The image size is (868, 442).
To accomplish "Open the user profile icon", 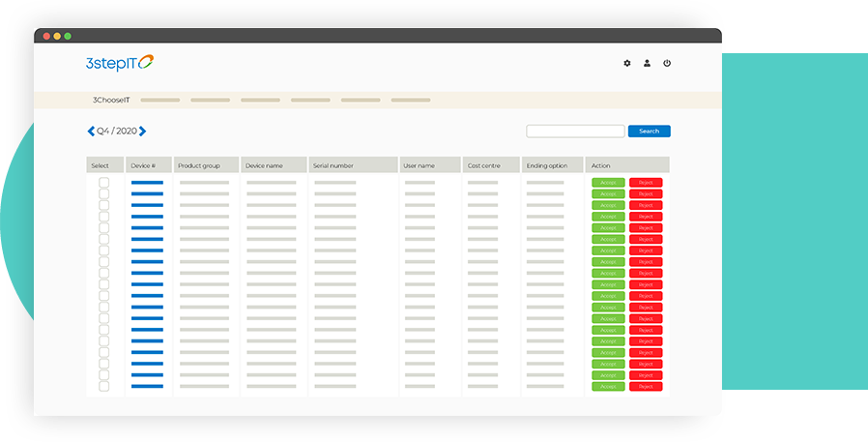I will point(647,63).
